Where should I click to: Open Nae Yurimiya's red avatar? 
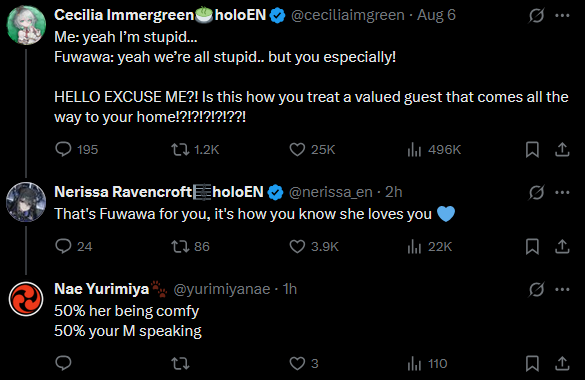click(x=26, y=299)
